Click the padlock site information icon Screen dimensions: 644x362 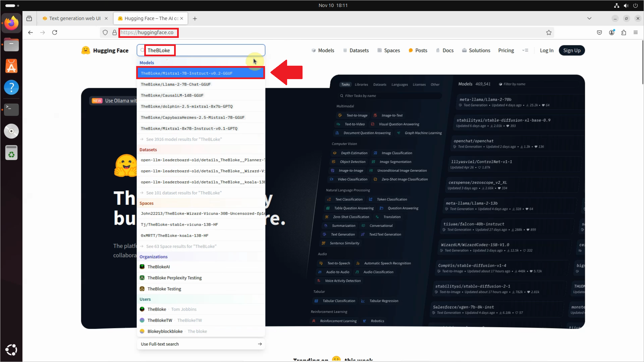(114, 33)
